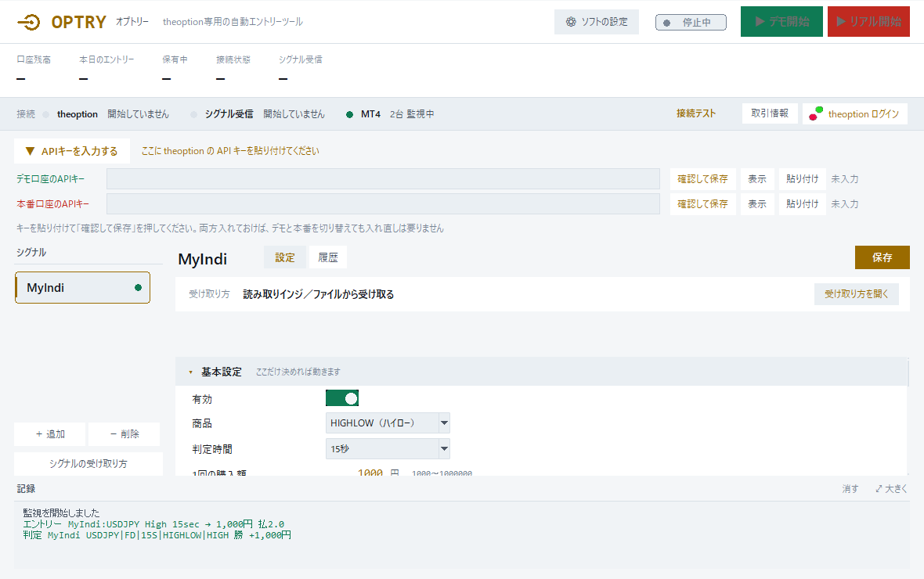Image resolution: width=924 pixels, height=579 pixels.
Task: Click the 判定 MyIndi USDJPY log line
Action: 157,535
